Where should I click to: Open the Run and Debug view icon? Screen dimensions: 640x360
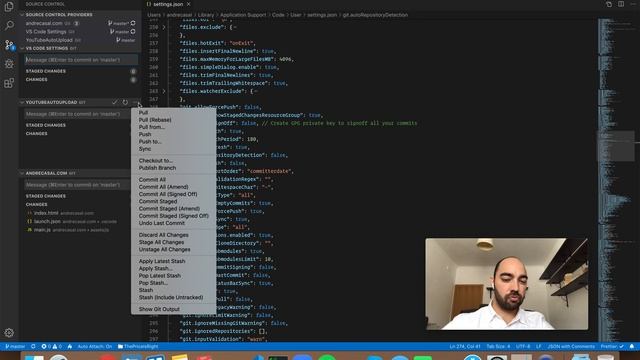coord(9,64)
